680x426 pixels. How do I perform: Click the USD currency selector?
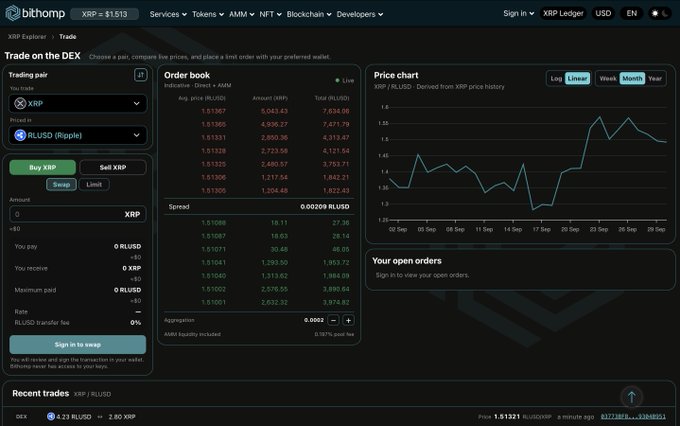[x=603, y=13]
